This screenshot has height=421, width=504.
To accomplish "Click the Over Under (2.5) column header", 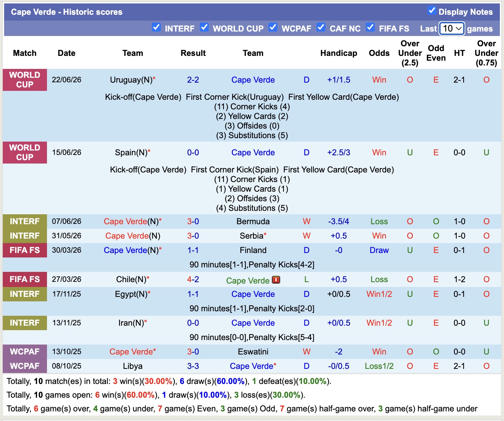I will (x=410, y=53).
